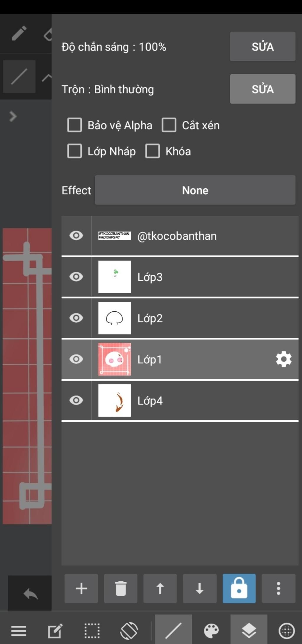Check the Cắt xén checkbox
The width and height of the screenshot is (302, 644).
[169, 125]
